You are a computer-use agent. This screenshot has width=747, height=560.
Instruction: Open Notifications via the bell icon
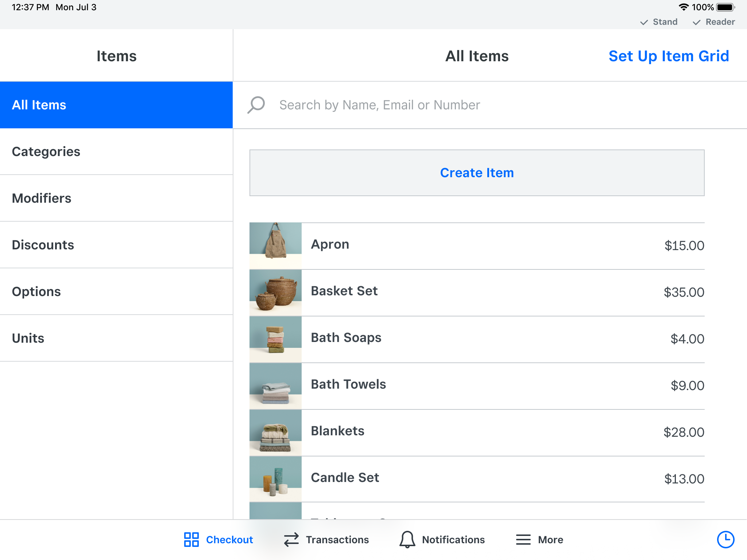(x=407, y=540)
